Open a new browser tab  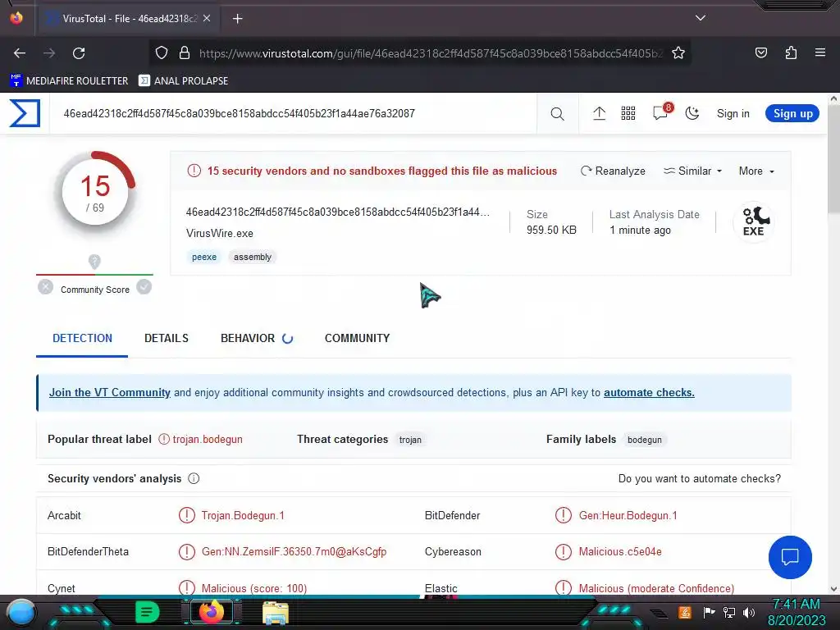coord(237,19)
